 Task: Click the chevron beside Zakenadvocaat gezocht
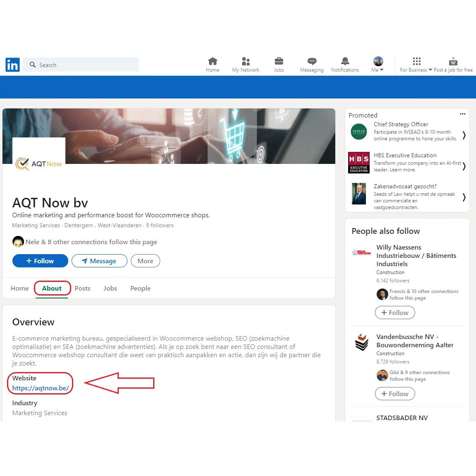point(464,197)
